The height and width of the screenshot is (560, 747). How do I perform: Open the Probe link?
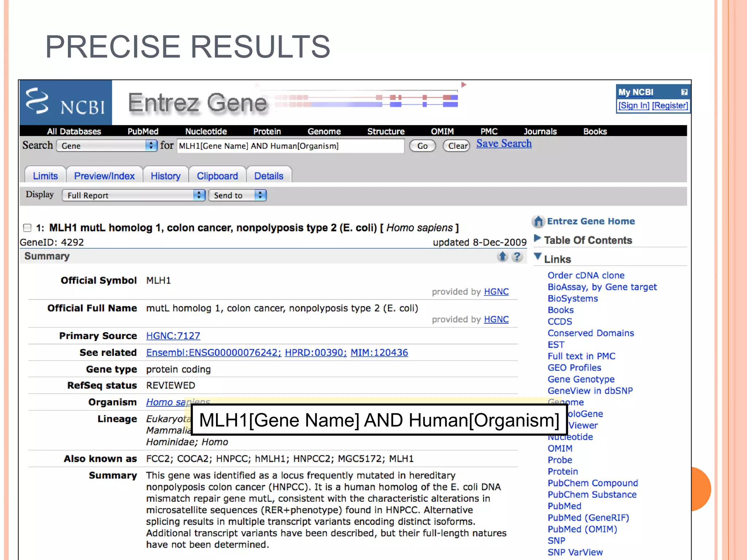[x=560, y=460]
